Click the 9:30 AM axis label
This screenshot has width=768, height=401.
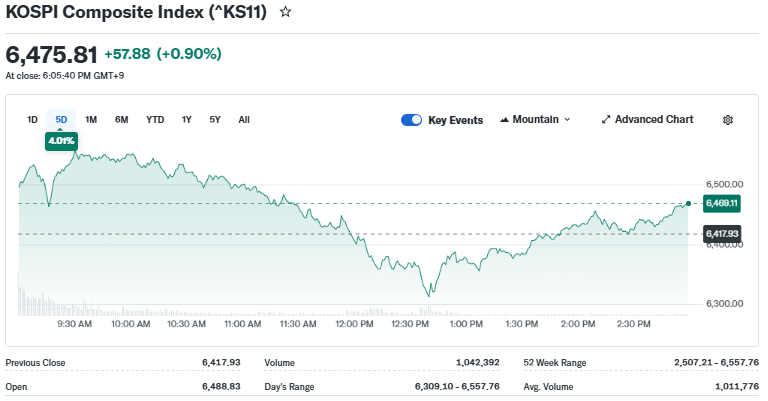point(74,324)
